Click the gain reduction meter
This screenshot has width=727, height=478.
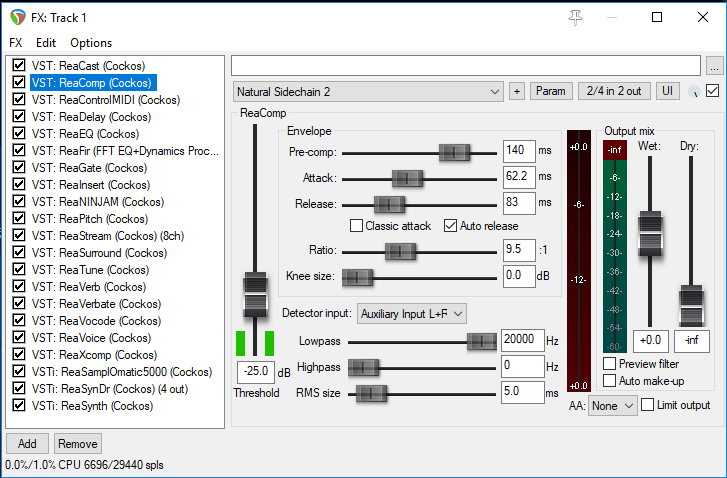click(579, 261)
